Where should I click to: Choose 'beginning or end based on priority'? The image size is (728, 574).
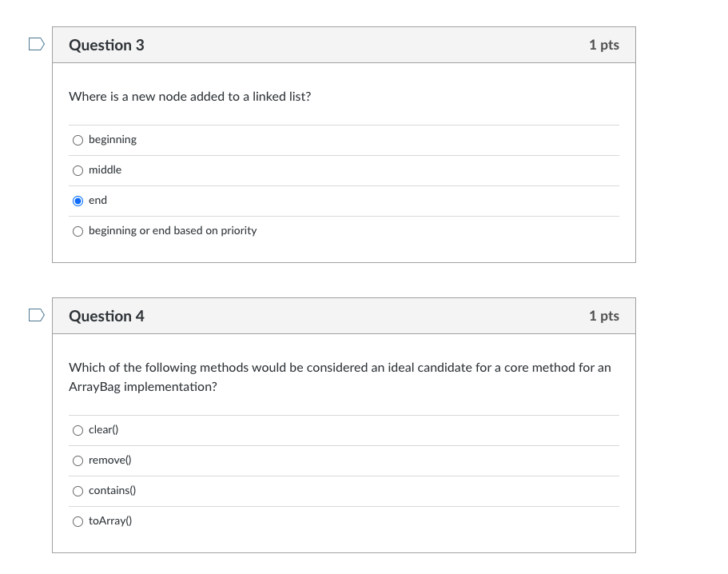click(x=78, y=231)
